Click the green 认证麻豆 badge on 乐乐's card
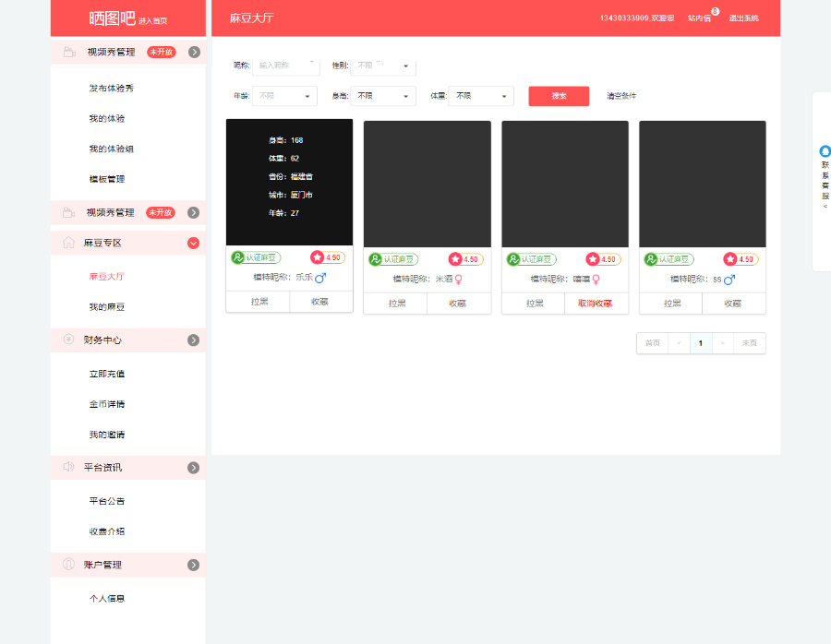 [x=256, y=257]
